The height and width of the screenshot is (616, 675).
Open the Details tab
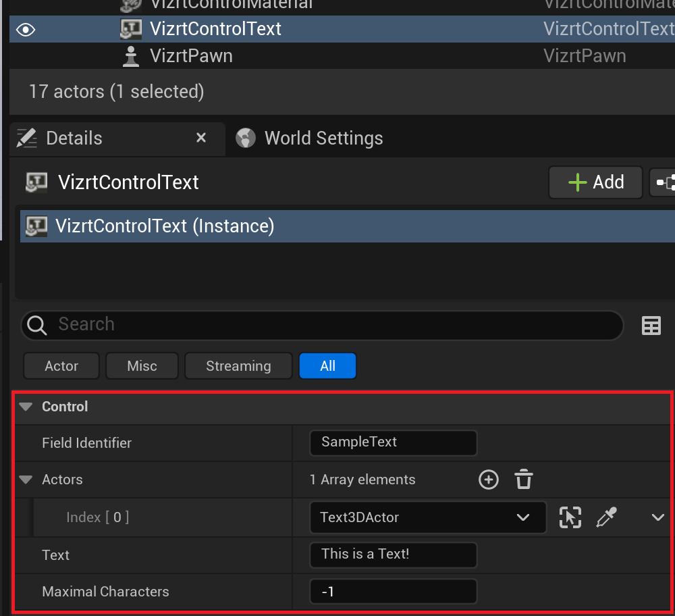74,138
